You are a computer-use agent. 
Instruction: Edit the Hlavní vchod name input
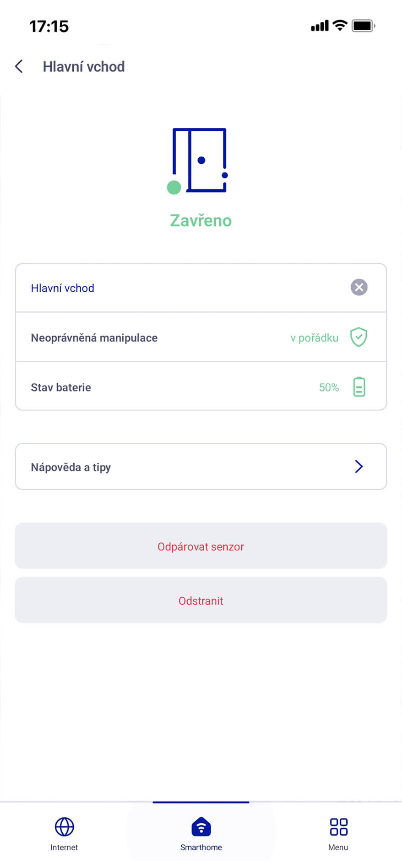coord(183,288)
